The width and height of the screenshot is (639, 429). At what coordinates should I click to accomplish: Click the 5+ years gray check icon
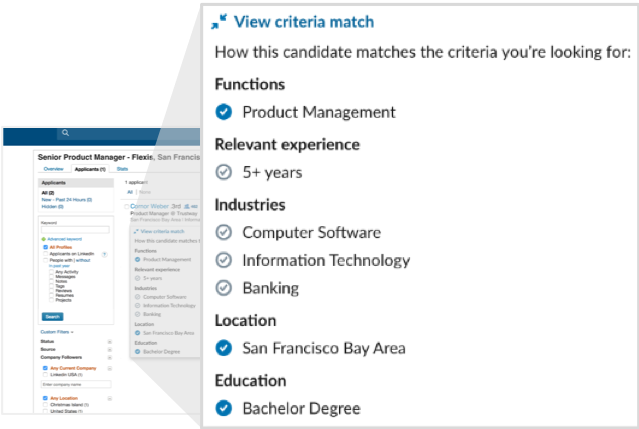pos(224,172)
